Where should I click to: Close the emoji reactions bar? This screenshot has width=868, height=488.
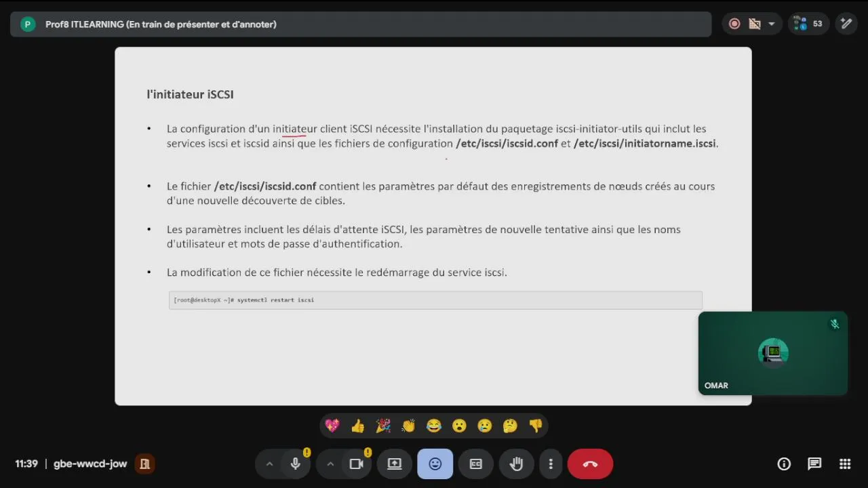pyautogui.click(x=435, y=464)
